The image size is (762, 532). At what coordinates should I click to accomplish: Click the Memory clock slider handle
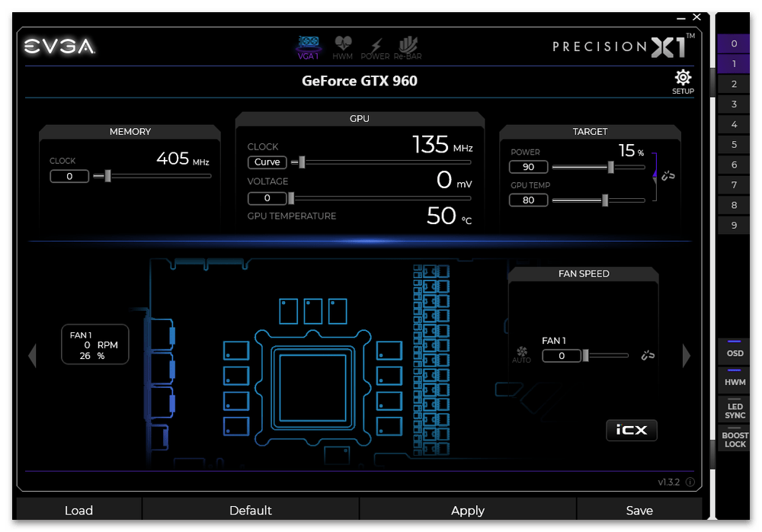[x=107, y=176]
